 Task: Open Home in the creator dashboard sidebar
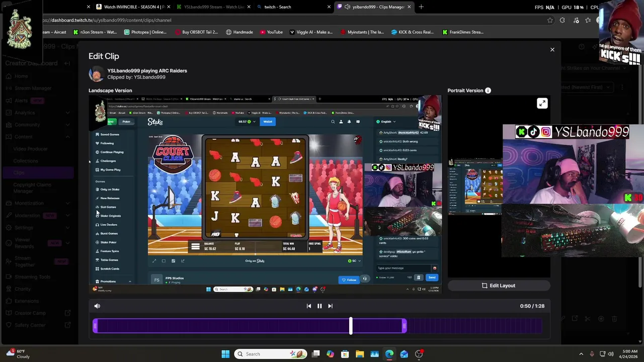click(21, 76)
